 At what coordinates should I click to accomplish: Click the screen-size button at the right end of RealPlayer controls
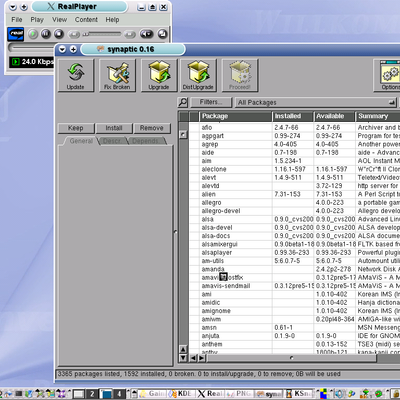point(162,34)
